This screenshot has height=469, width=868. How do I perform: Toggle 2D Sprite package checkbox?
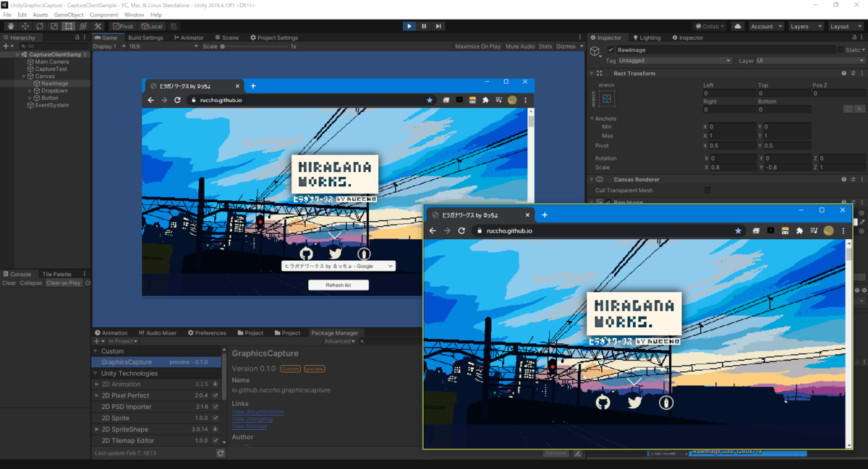pyautogui.click(x=216, y=418)
